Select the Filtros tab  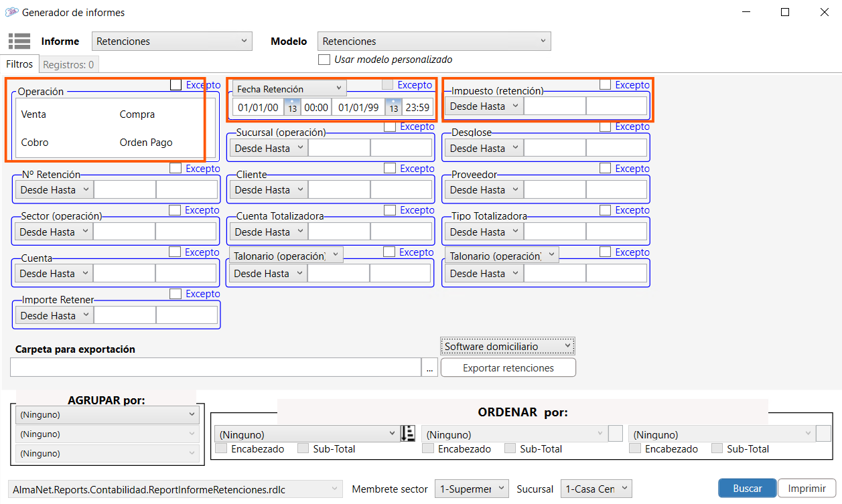[19, 64]
